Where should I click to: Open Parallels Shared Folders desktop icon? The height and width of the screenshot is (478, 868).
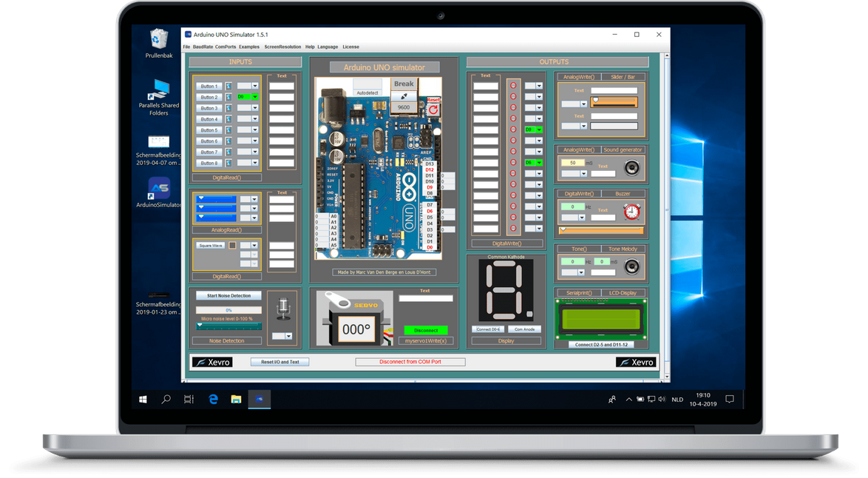point(159,97)
